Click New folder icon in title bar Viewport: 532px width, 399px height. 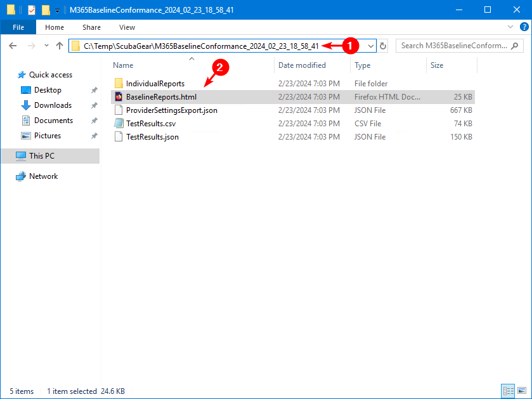coord(46,10)
